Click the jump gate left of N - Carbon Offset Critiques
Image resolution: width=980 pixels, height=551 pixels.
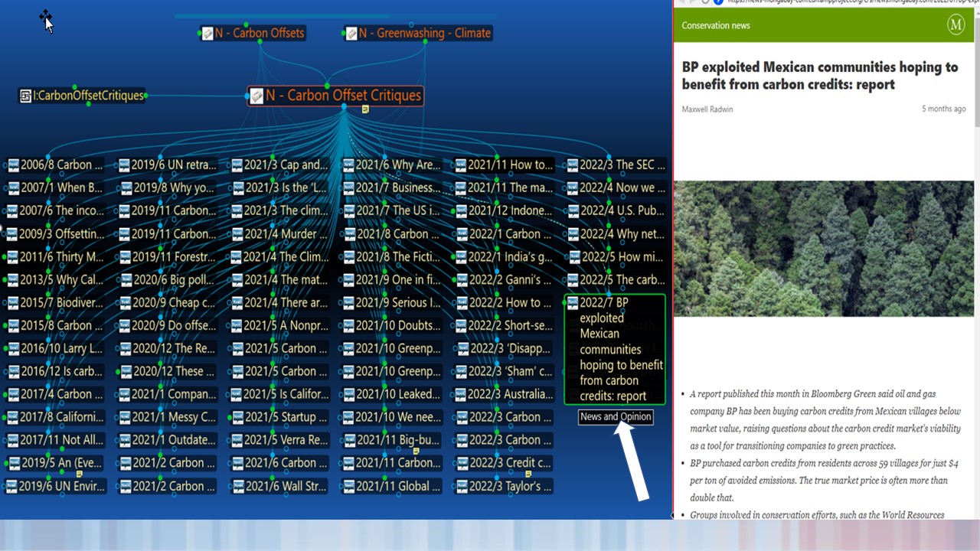point(247,96)
